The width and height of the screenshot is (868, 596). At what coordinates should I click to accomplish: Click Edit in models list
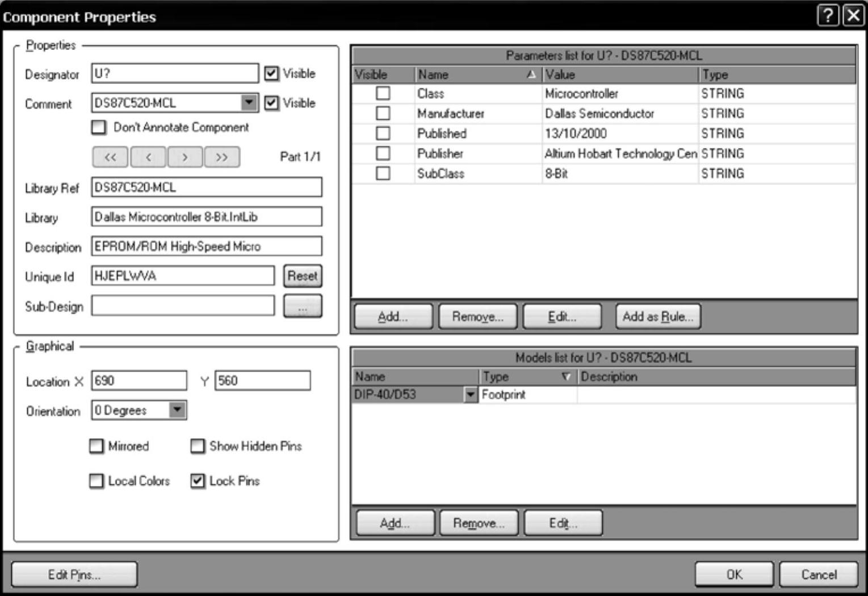563,523
